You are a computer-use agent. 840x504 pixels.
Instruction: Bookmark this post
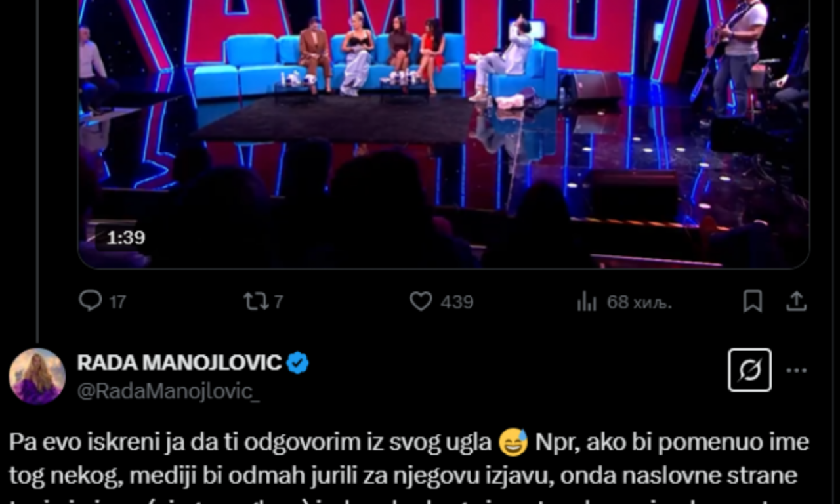(753, 301)
